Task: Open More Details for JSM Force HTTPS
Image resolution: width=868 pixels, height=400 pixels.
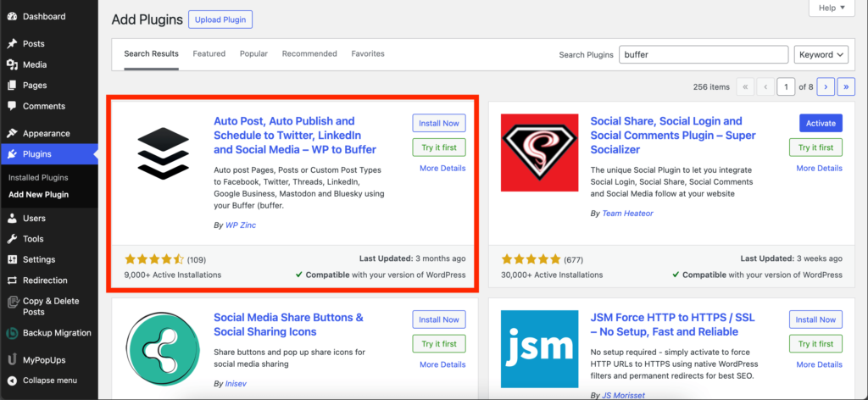Action: coord(819,364)
